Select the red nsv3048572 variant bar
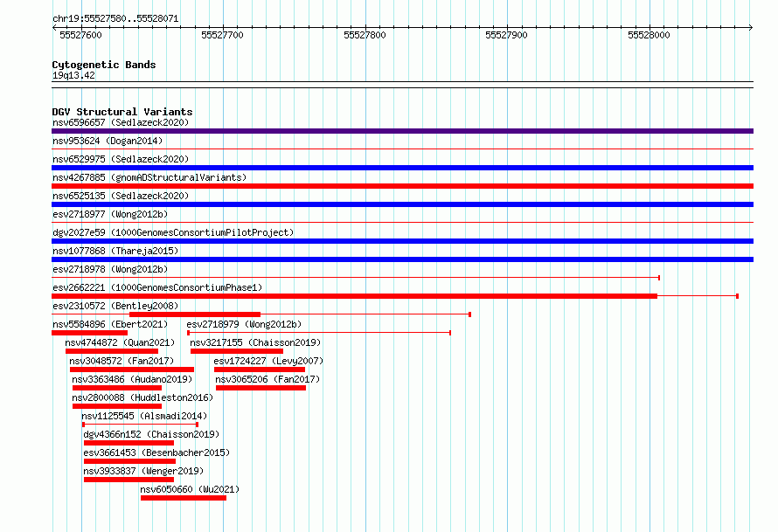The width and height of the screenshot is (778, 532). click(132, 370)
